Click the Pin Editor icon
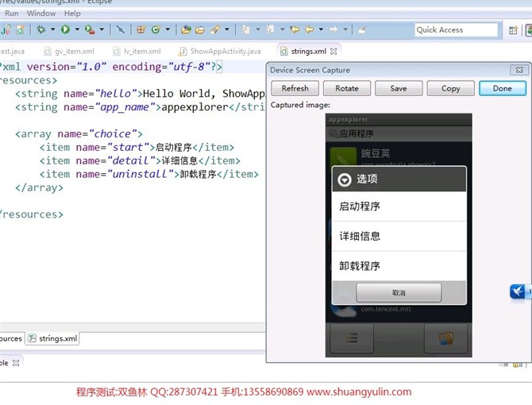Image resolution: width=532 pixels, height=405 pixels. point(361,30)
